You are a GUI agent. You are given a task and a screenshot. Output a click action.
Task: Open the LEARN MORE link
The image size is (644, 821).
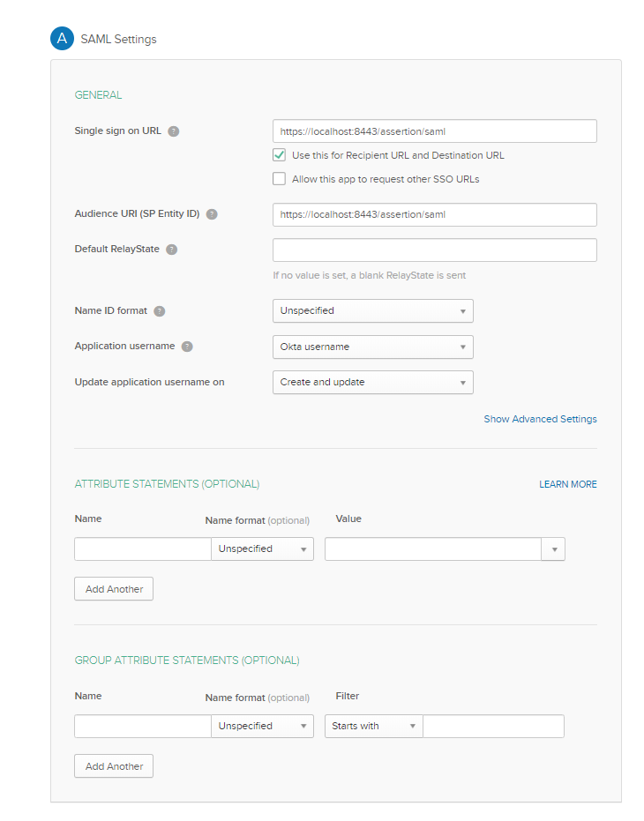567,484
